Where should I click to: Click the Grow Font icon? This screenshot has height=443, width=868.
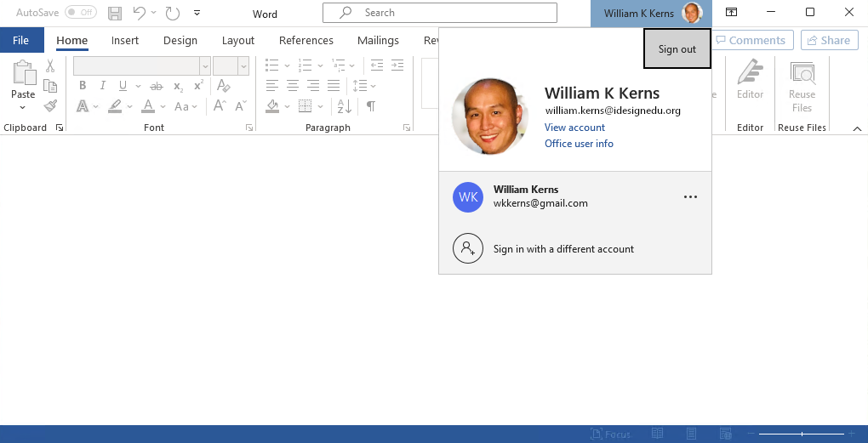(x=220, y=105)
